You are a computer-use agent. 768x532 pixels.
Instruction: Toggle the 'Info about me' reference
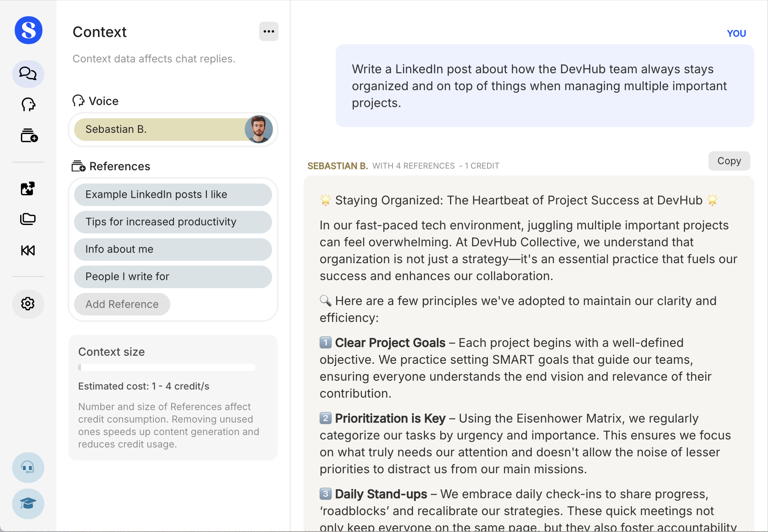[173, 250]
